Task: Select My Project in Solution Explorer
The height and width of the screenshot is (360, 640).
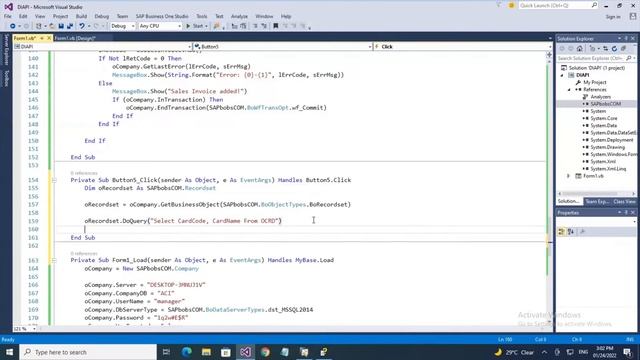Action: pyautogui.click(x=595, y=82)
